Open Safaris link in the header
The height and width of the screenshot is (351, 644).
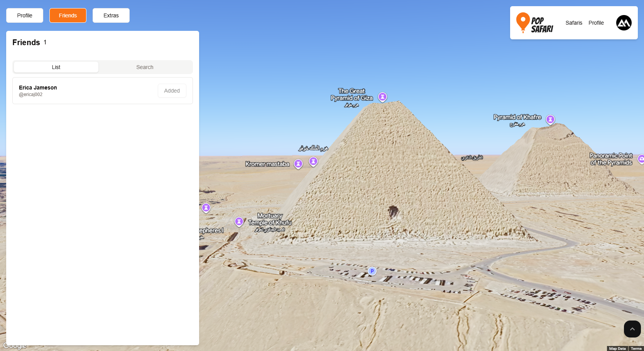click(573, 23)
